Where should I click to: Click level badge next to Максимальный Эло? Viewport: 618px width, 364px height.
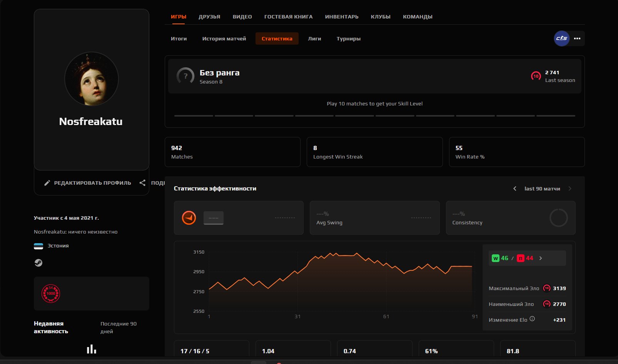[546, 288]
